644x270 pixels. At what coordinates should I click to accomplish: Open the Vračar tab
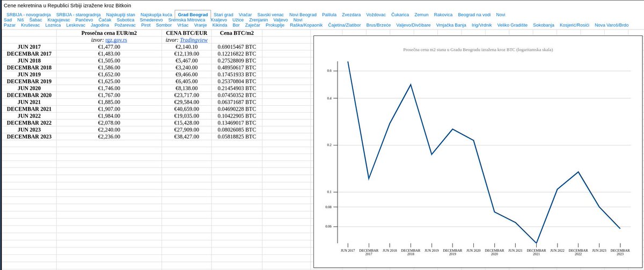pos(245,14)
